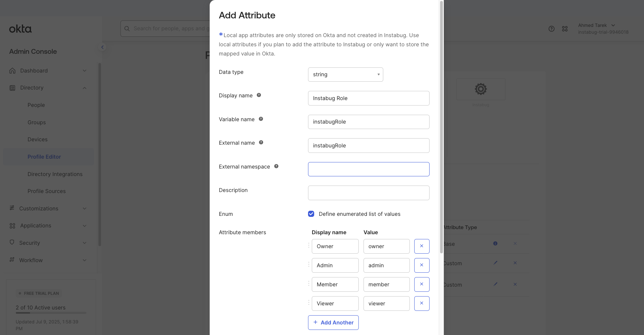Delete the Viewer enum value row

click(x=421, y=303)
